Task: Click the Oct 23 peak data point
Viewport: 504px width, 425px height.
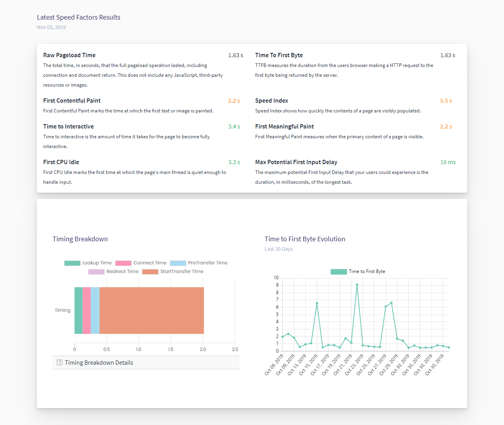Action: (x=357, y=285)
